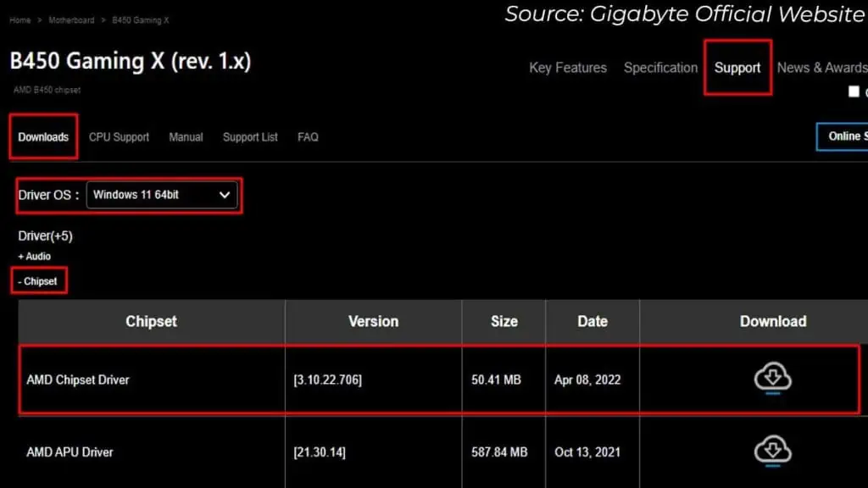The image size is (868, 488).
Task: Click the AMD B450 chipset subtitle
Action: point(47,90)
